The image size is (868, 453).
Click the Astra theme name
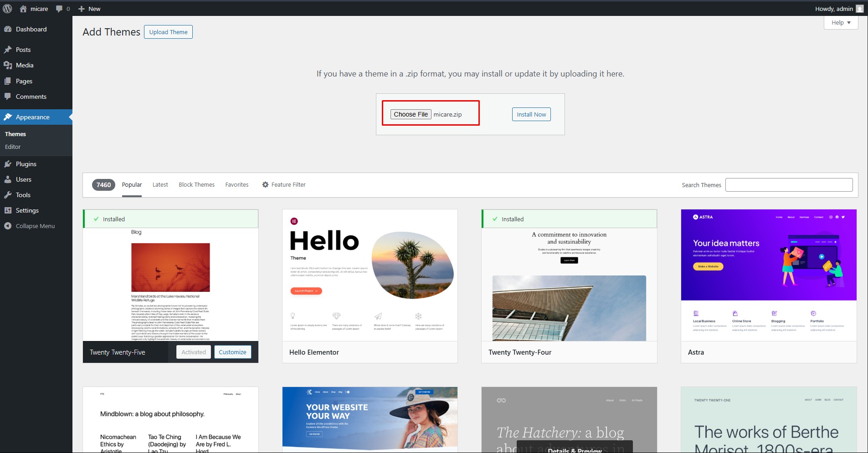pos(696,352)
